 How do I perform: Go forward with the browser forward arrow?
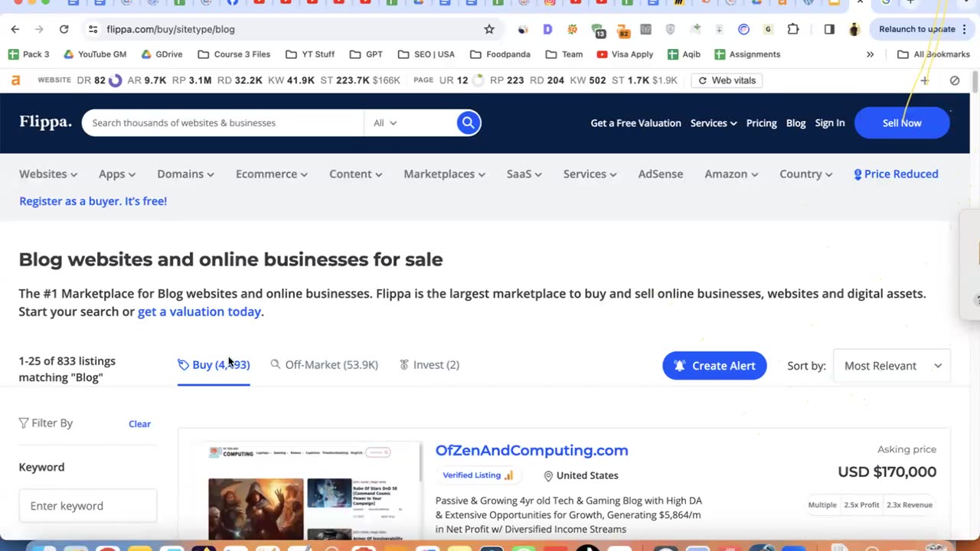[39, 29]
